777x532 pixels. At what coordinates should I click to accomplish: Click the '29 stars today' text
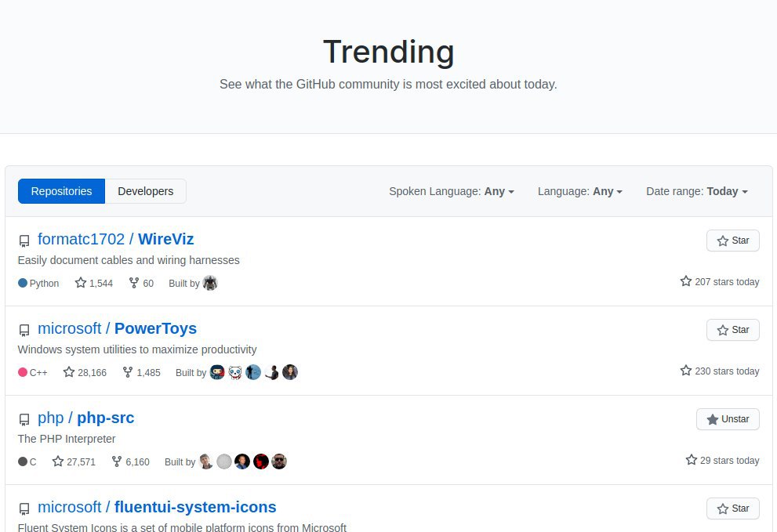click(x=722, y=460)
